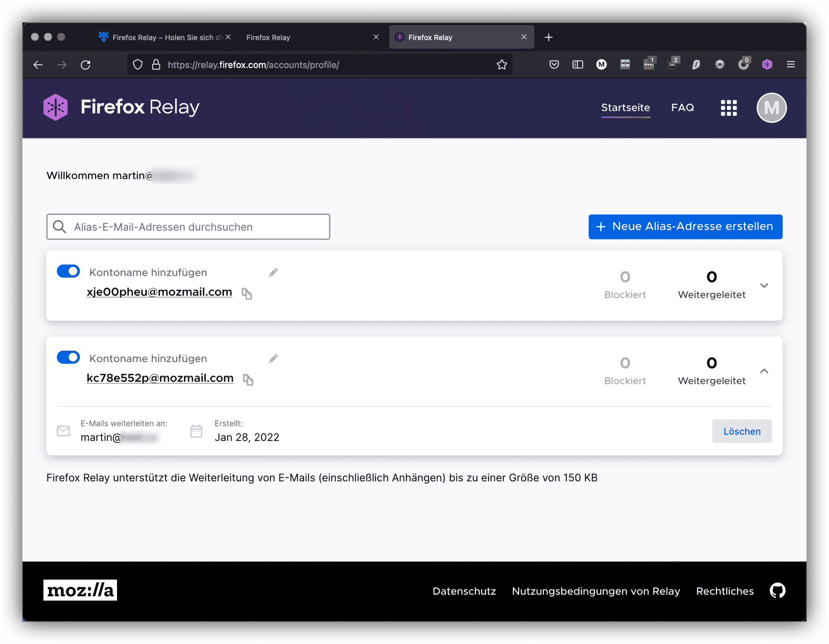Screen dimensions: 829x644
Task: Disable forwarding for xje00pheu alias
Action: point(68,271)
